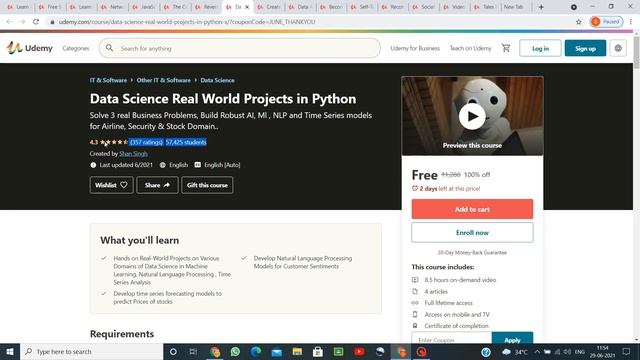Viewport: 640px width, 360px height.
Task: Switch to the Rever browser tab
Action: [206, 7]
